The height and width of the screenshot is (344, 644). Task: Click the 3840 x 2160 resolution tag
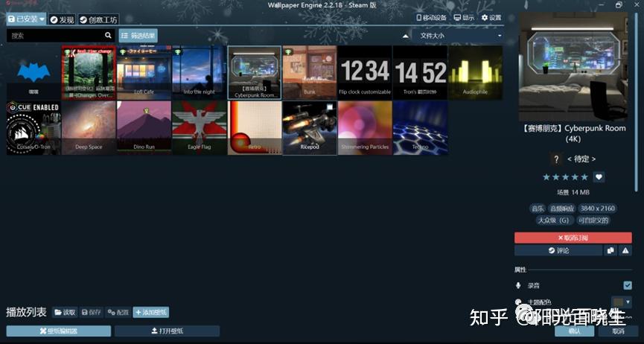[597, 208]
